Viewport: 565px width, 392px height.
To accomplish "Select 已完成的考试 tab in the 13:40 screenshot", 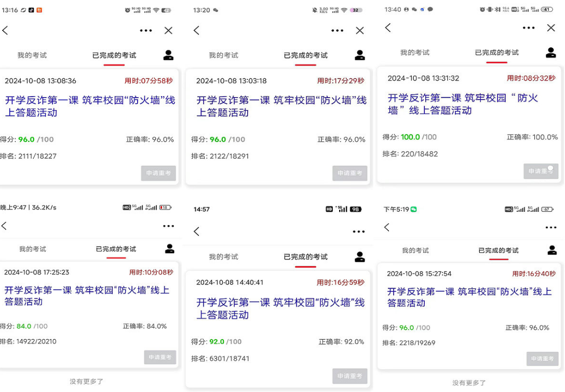I will point(496,52).
